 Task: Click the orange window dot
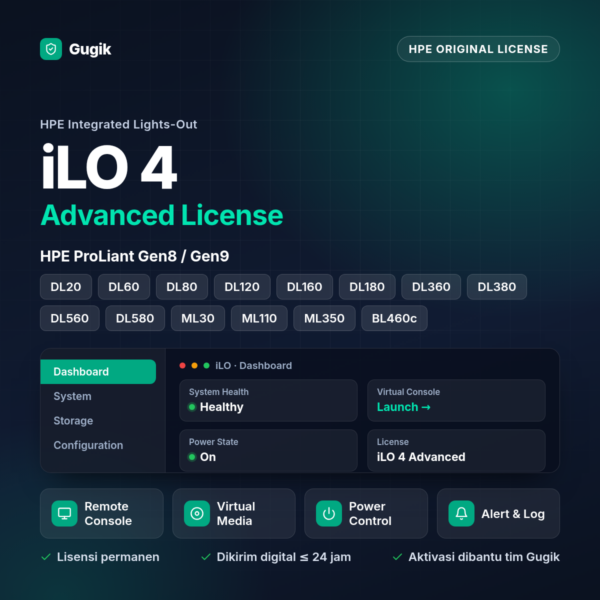coord(194,366)
